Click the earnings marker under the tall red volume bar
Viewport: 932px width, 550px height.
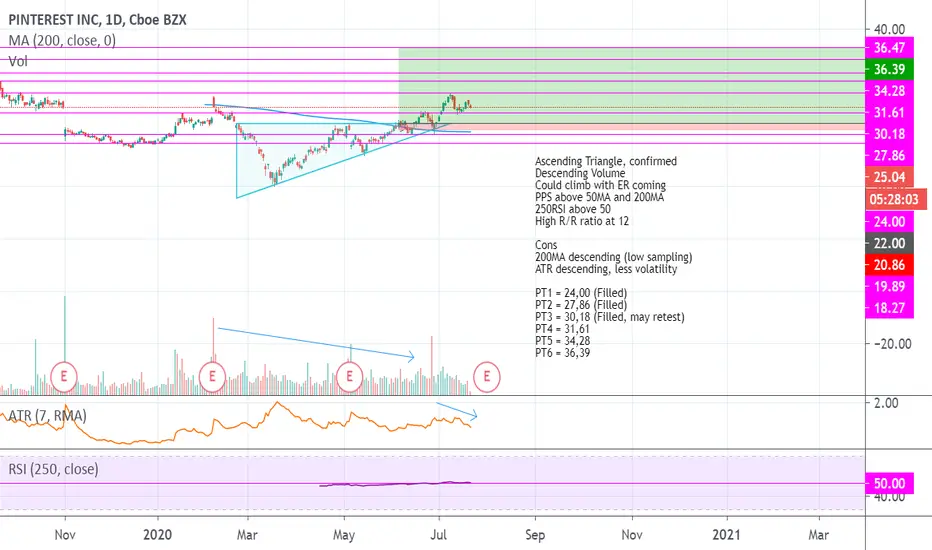(x=212, y=376)
